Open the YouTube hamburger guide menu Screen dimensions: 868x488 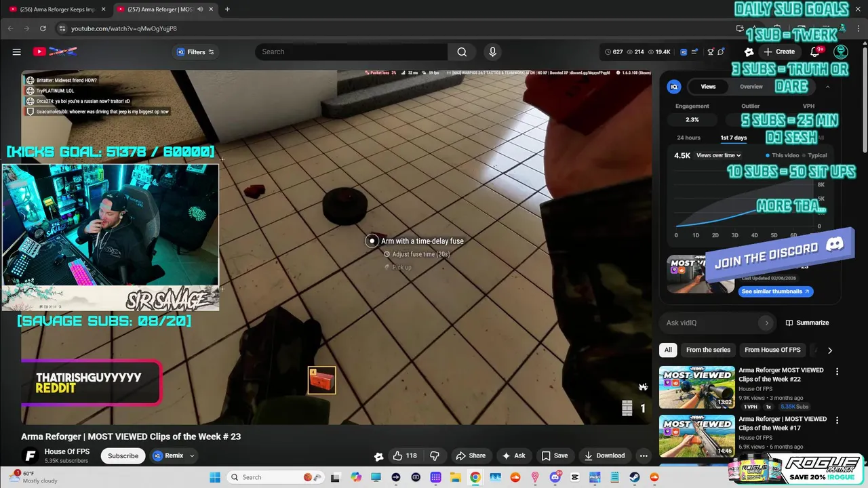coord(16,52)
